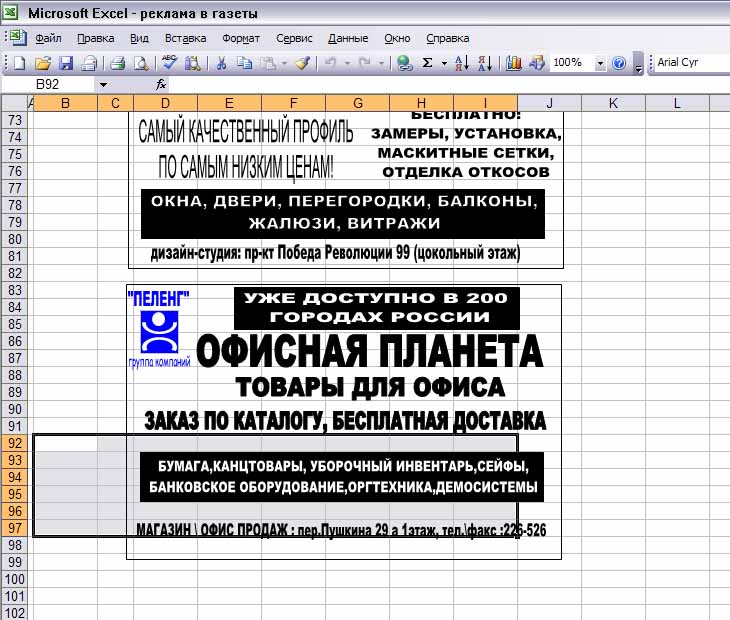Redo the last undone action

[365, 63]
